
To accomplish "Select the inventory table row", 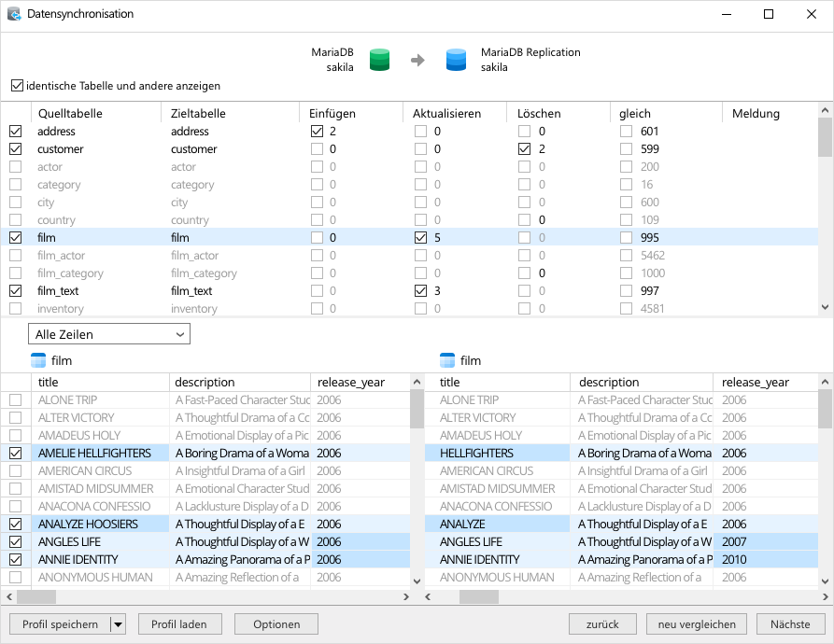I will point(410,309).
